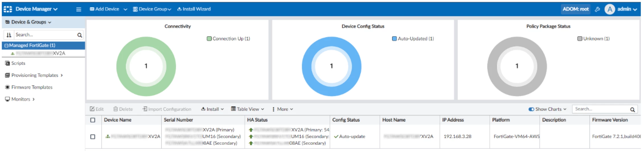
Task: Click the HA Status column header
Action: pos(257,120)
